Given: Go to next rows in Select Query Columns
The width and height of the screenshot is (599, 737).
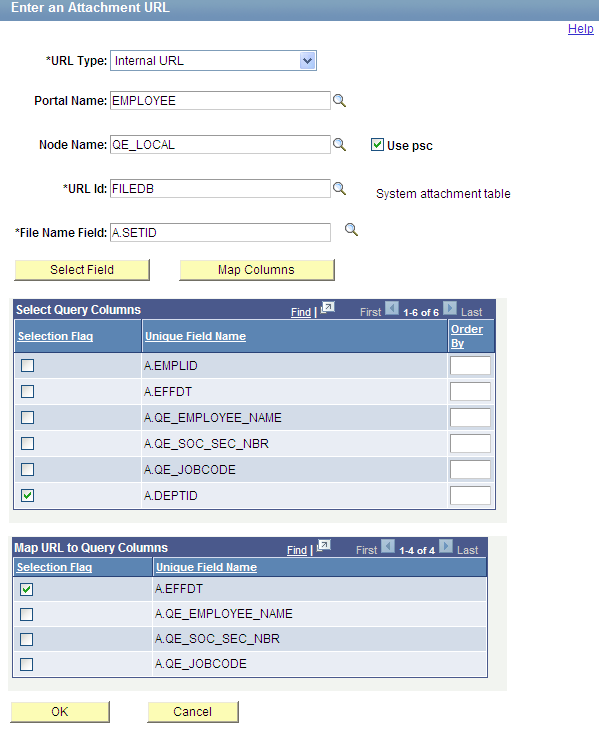Looking at the screenshot, I should tap(450, 308).
